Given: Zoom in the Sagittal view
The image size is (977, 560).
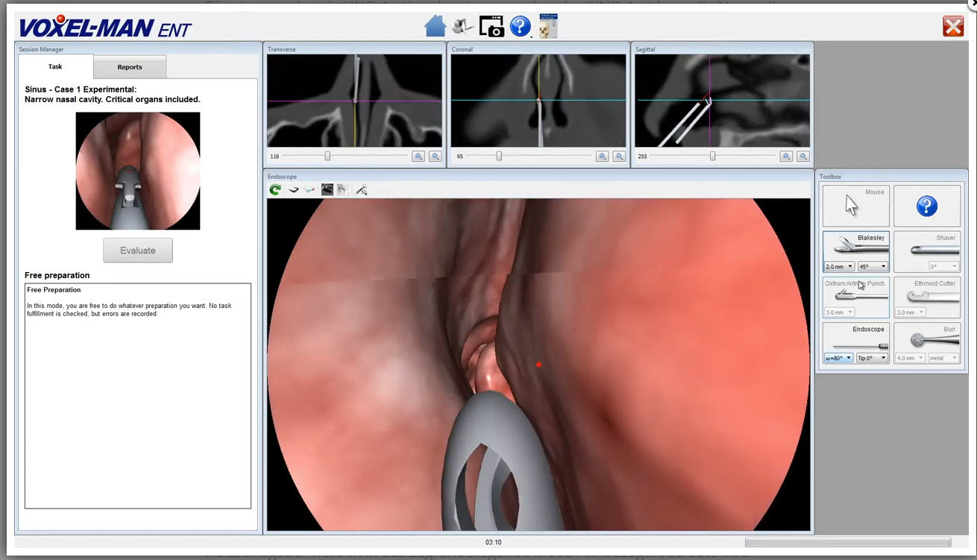Looking at the screenshot, I should click(x=786, y=157).
